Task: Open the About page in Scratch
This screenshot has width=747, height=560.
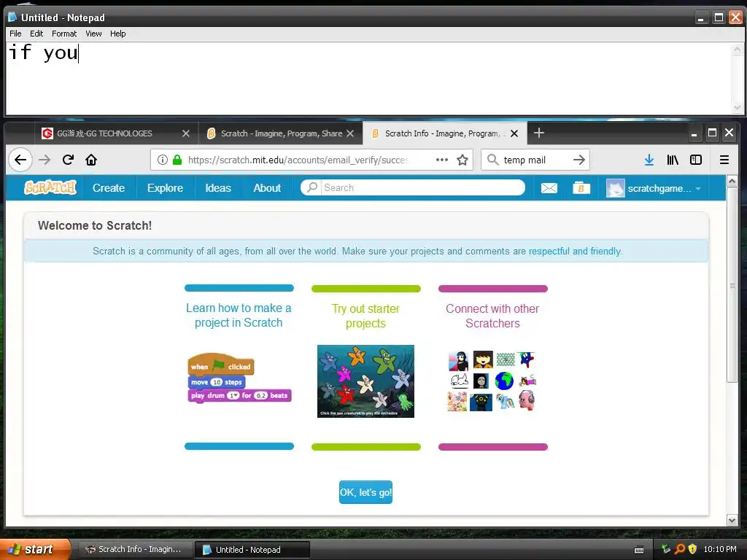Action: (267, 188)
